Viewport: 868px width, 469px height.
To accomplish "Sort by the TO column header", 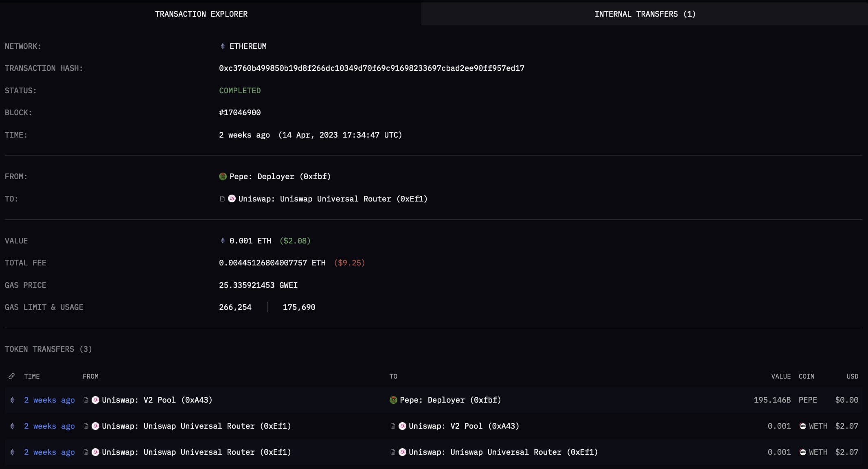I will [393, 376].
